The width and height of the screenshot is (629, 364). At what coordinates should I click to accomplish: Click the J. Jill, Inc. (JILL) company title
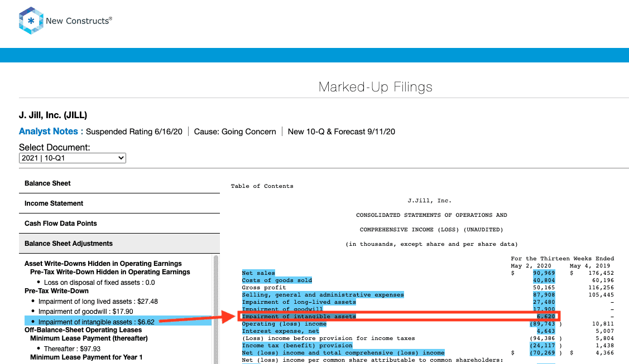[x=53, y=115]
